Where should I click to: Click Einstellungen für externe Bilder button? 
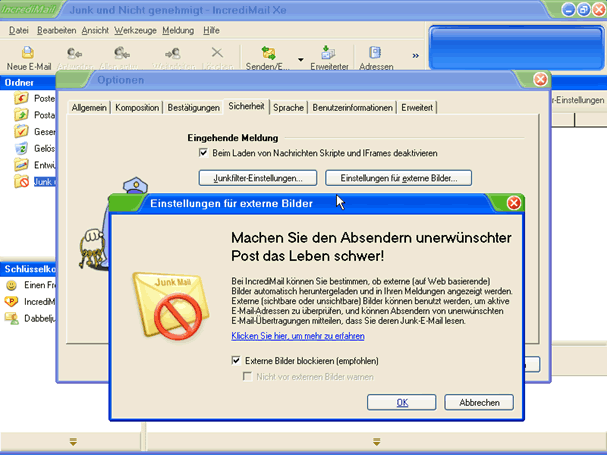[399, 178]
